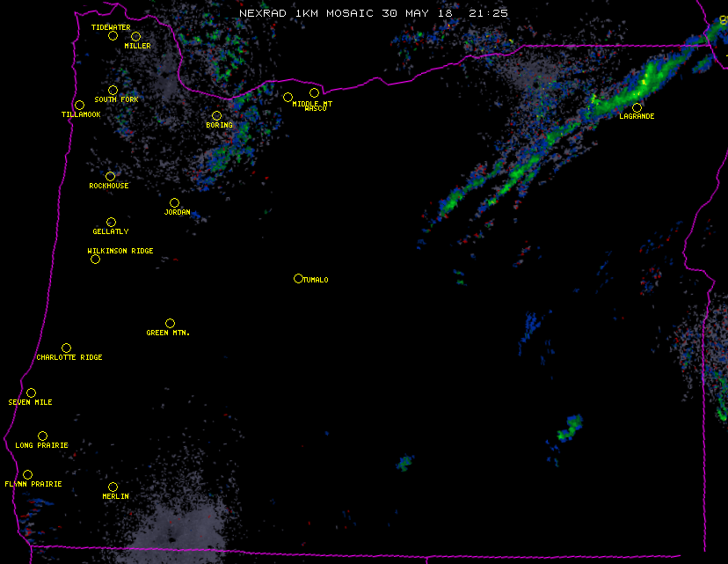This screenshot has width=728, height=564.
Task: Select the Gellatly station circle
Action: [111, 222]
